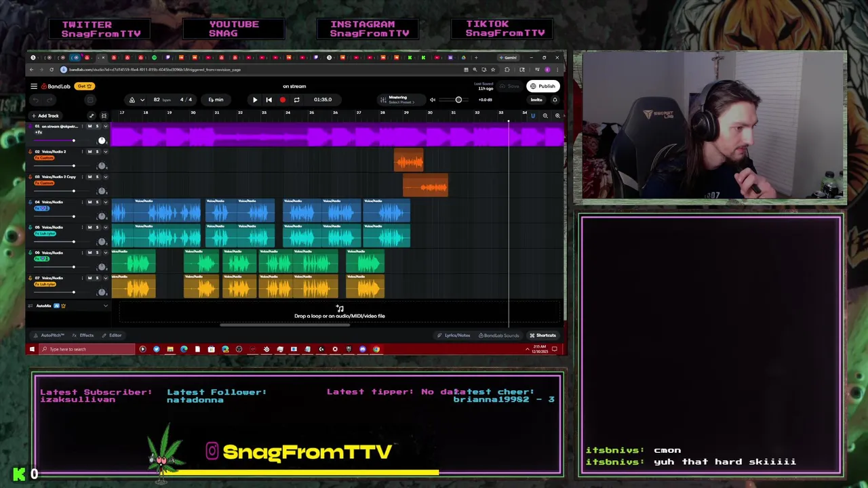Mute track 05 Voice/Audio
Image resolution: width=868 pixels, height=488 pixels.
click(x=90, y=227)
